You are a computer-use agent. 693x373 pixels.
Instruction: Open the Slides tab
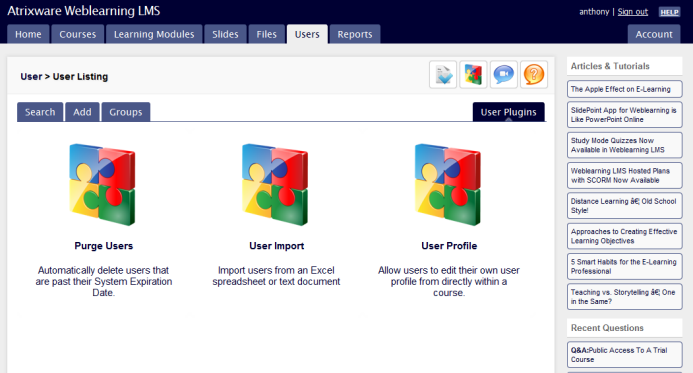tap(225, 34)
